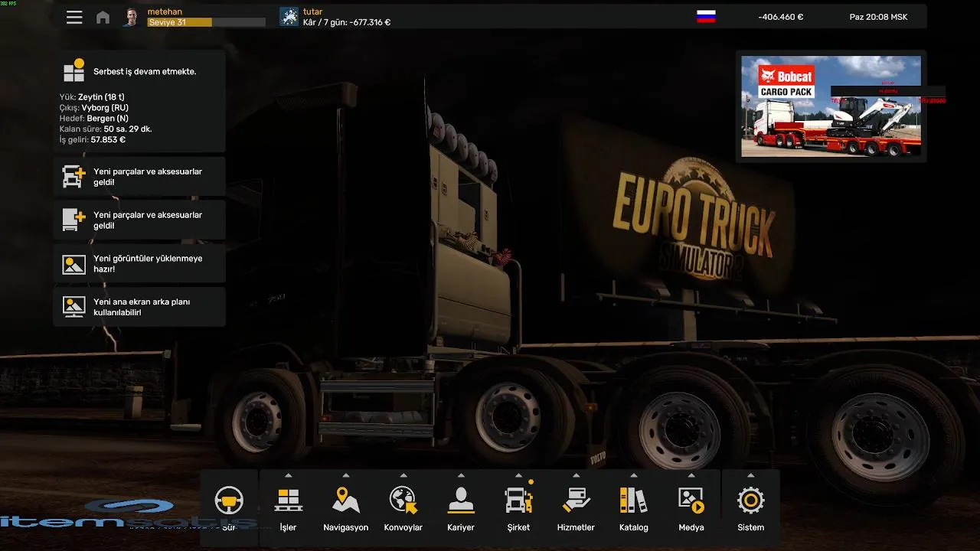
Task: Expand the arrow above Sistem
Action: coord(750,475)
